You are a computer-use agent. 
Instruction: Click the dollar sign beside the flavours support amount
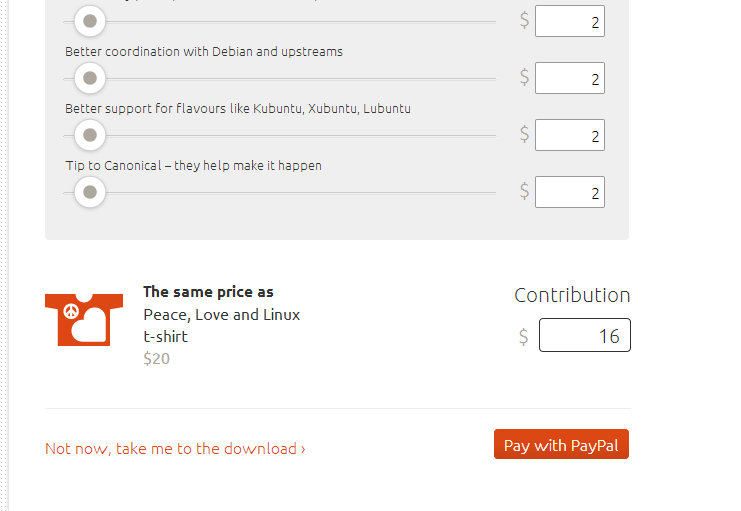[x=525, y=134]
